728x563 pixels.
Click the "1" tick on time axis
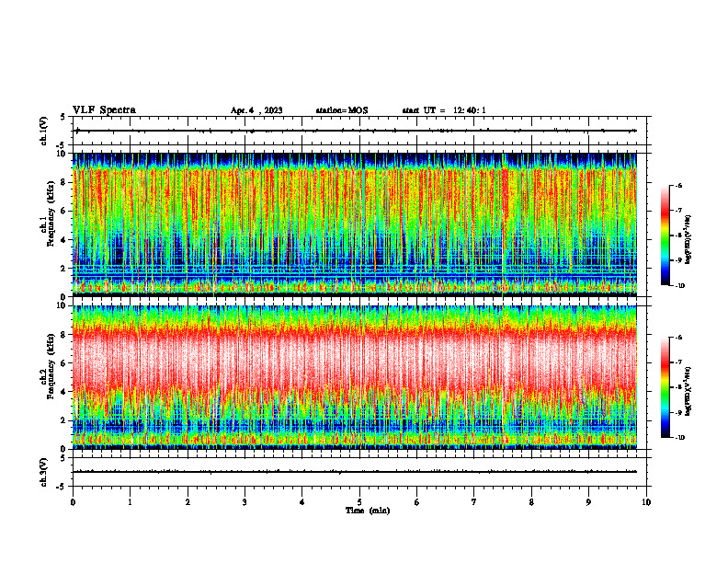coord(130,502)
